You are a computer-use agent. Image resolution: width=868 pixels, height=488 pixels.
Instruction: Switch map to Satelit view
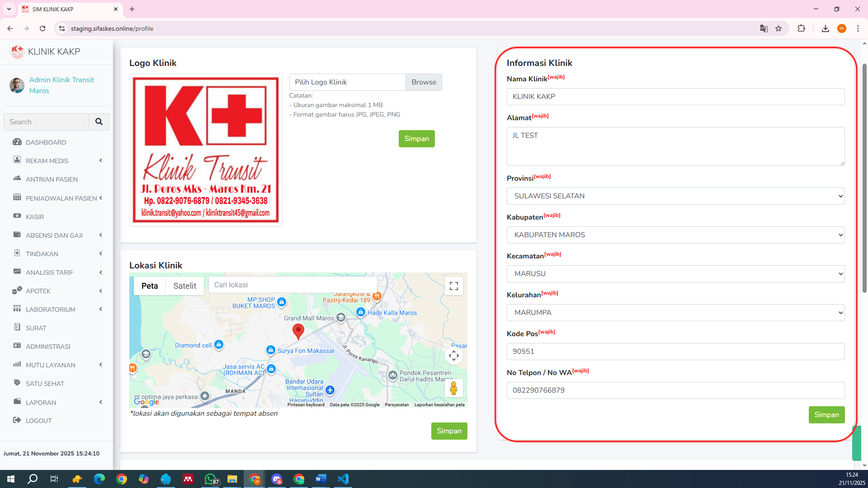point(184,286)
